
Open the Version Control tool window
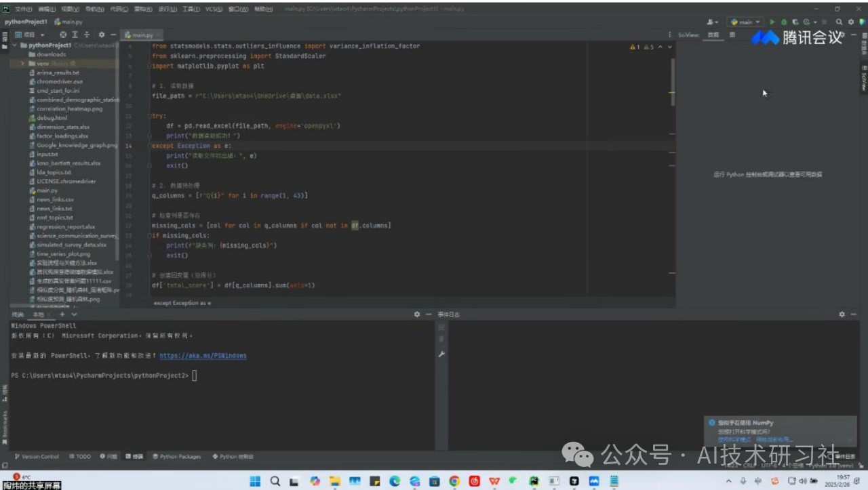(x=37, y=457)
